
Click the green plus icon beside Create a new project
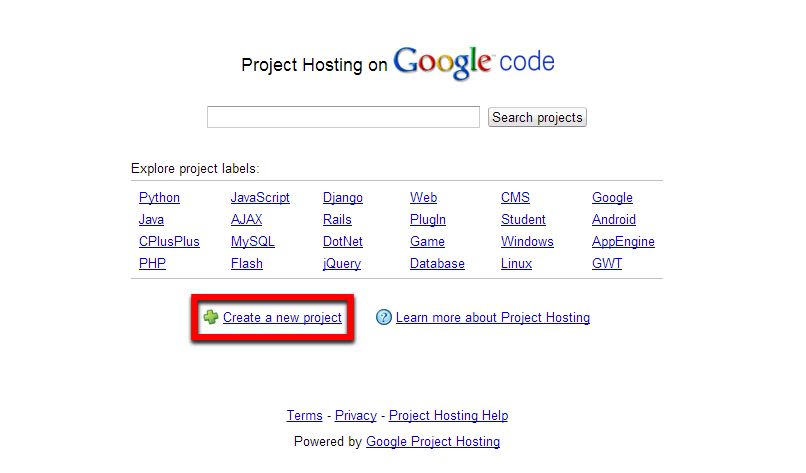pyautogui.click(x=211, y=317)
